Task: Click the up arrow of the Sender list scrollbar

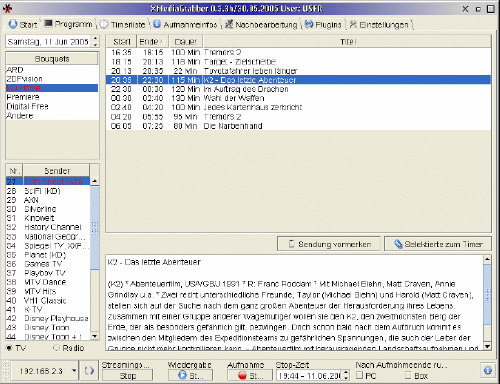Action: coord(95,181)
